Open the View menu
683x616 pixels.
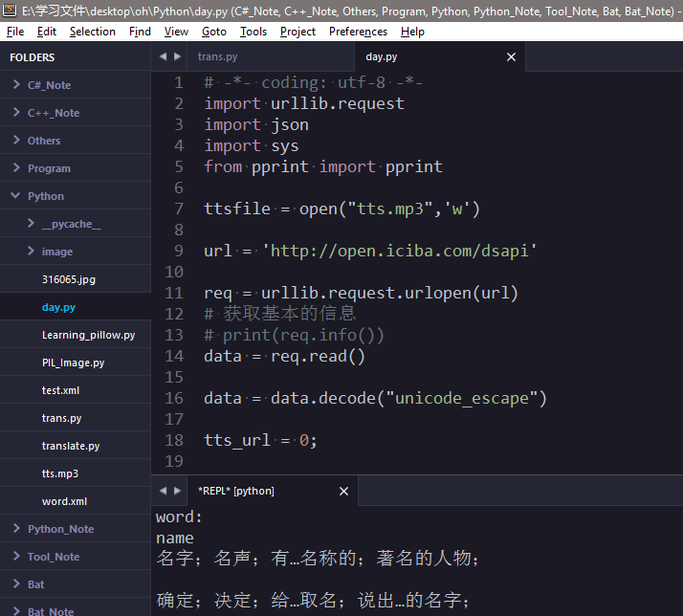click(x=176, y=32)
